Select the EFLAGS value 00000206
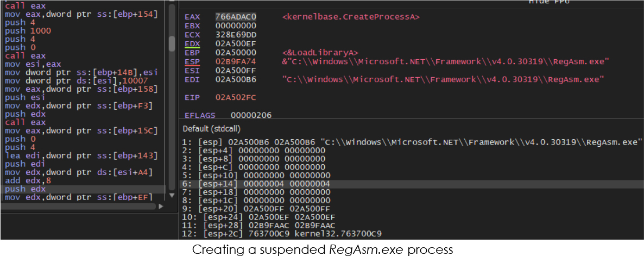 point(251,115)
